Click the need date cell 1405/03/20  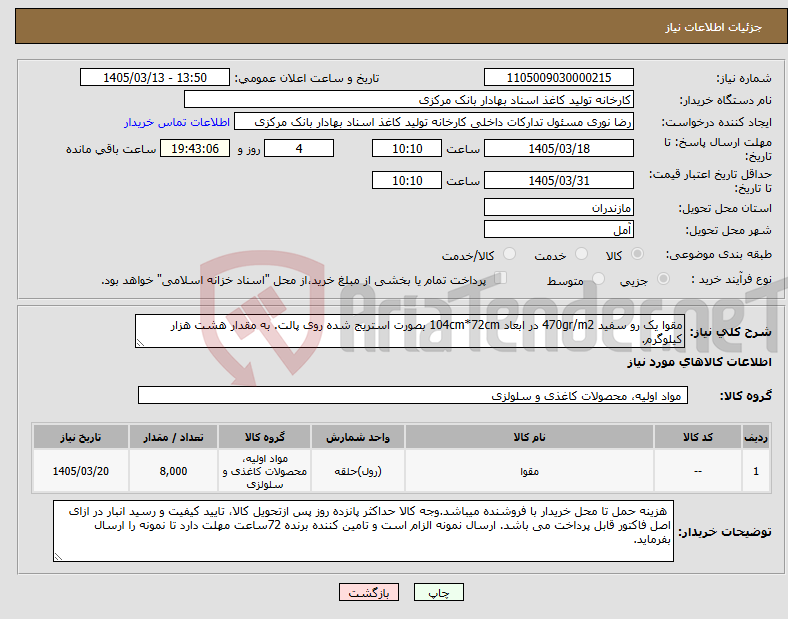click(81, 471)
